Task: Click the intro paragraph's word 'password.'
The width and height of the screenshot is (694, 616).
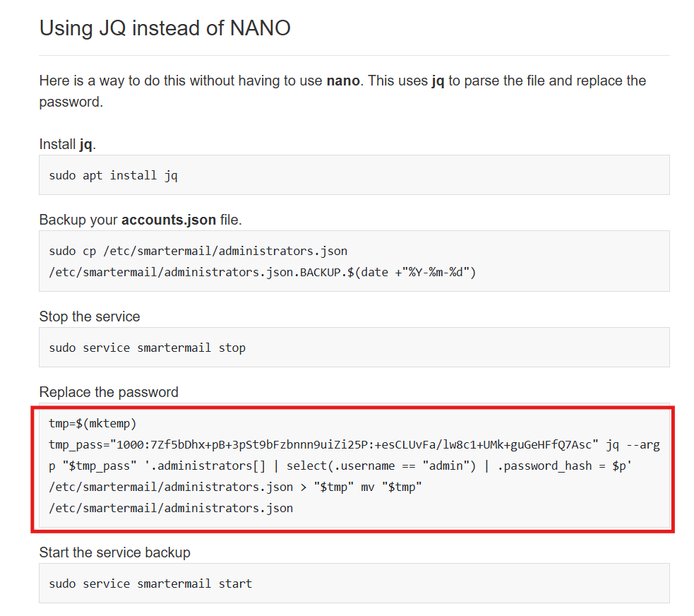Action: pos(71,102)
